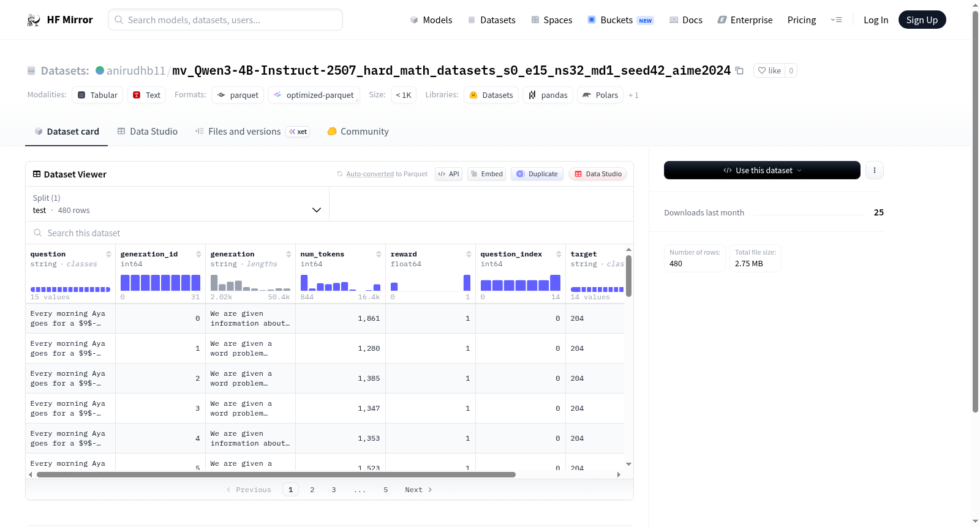Sort the generation column
The height and width of the screenshot is (527, 980).
[288, 254]
